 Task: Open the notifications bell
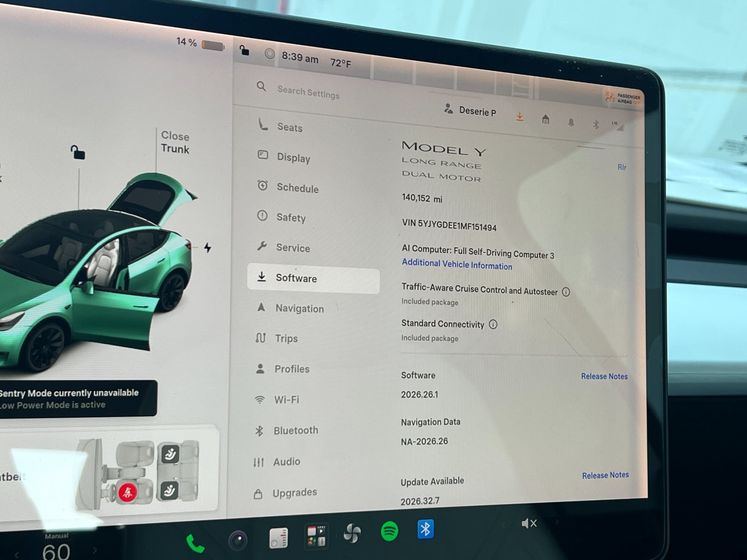pyautogui.click(x=571, y=122)
